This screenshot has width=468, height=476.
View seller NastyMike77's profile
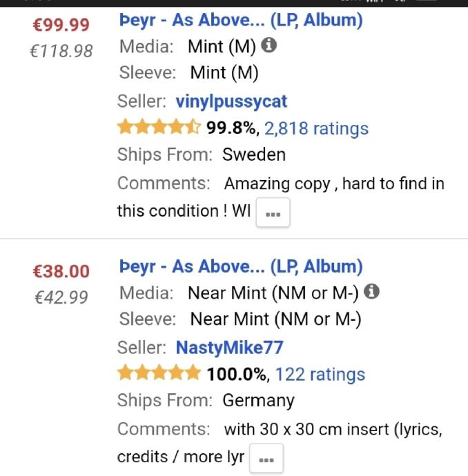229,347
